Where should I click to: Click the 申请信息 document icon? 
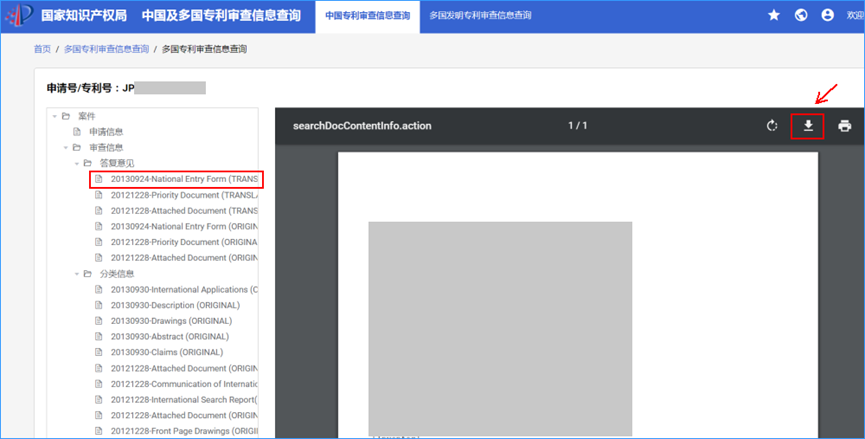tap(77, 132)
